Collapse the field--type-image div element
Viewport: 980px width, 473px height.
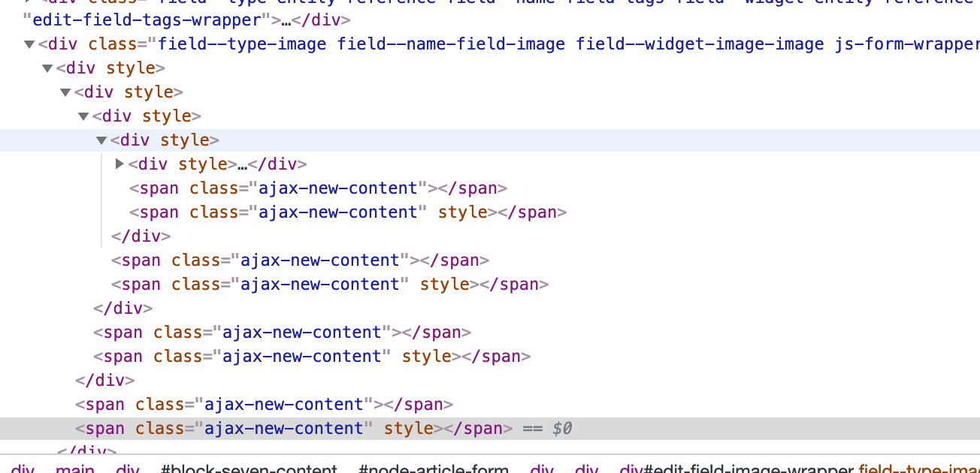tap(29, 44)
